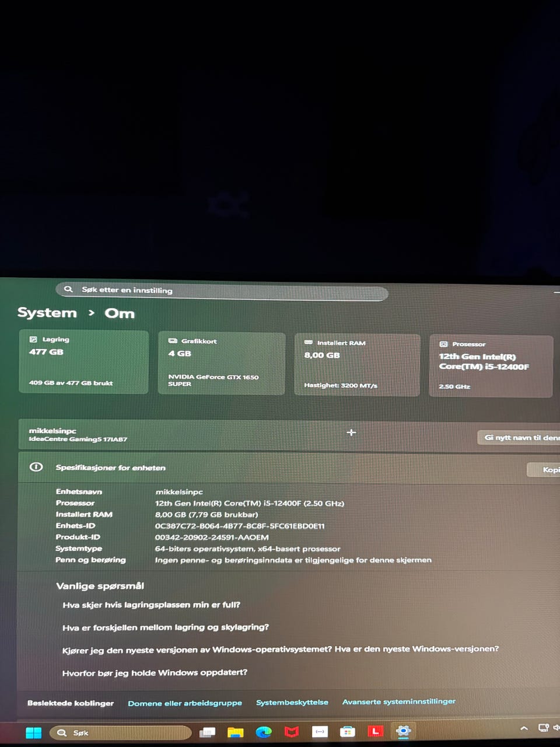Open the Lagring 477 GB card

[x=83, y=362]
